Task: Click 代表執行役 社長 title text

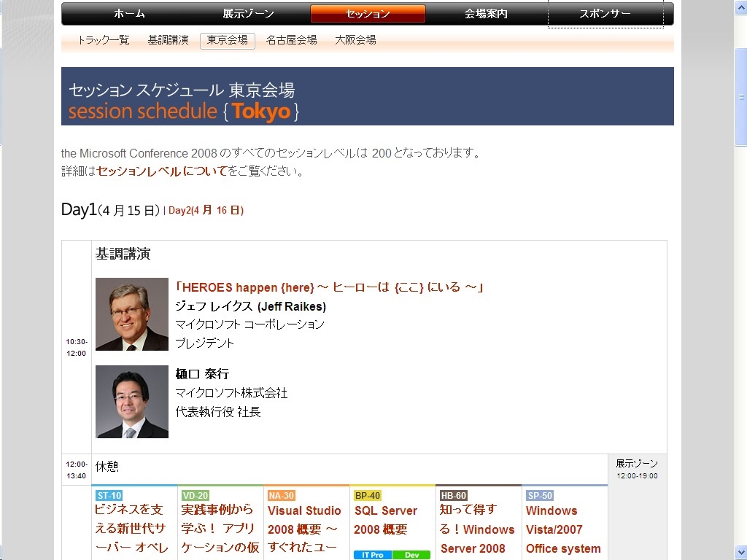Action: [x=218, y=412]
